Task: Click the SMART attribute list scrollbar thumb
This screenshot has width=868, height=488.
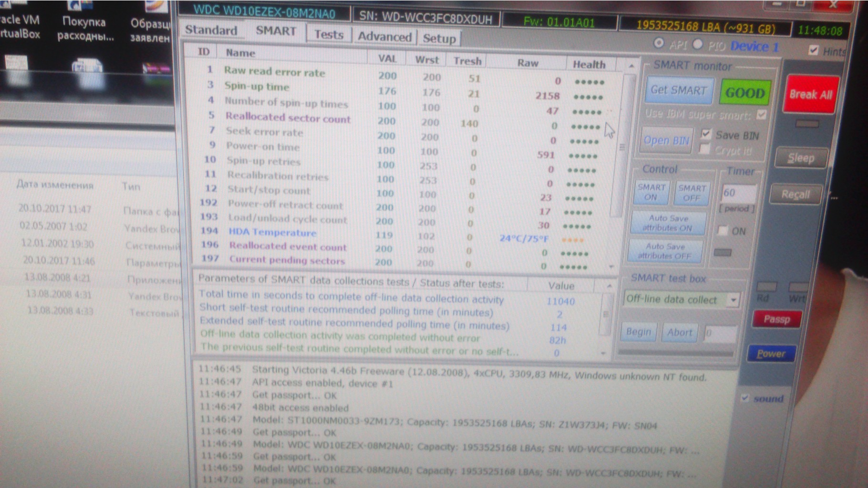Action: click(x=621, y=147)
